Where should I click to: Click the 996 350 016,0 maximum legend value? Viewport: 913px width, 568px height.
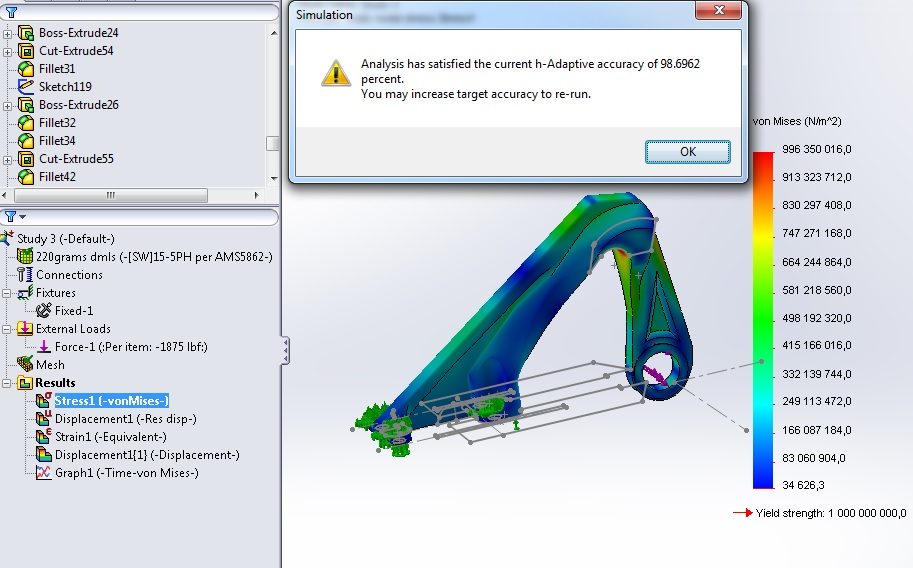pyautogui.click(x=816, y=149)
